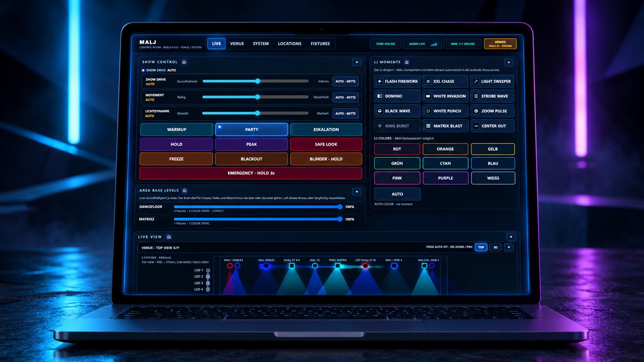This screenshot has width=644, height=362.
Task: Trigger the Black Wave moment
Action: coord(397,111)
